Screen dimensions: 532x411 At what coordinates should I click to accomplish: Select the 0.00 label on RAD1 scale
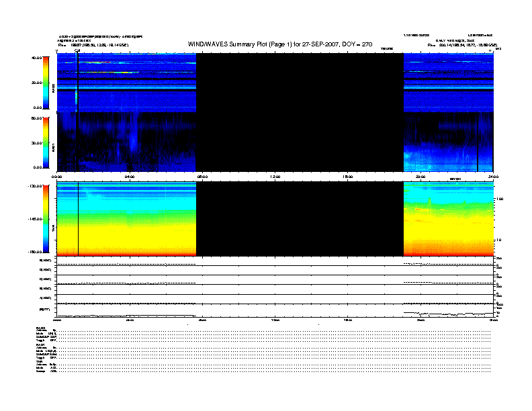(38, 167)
